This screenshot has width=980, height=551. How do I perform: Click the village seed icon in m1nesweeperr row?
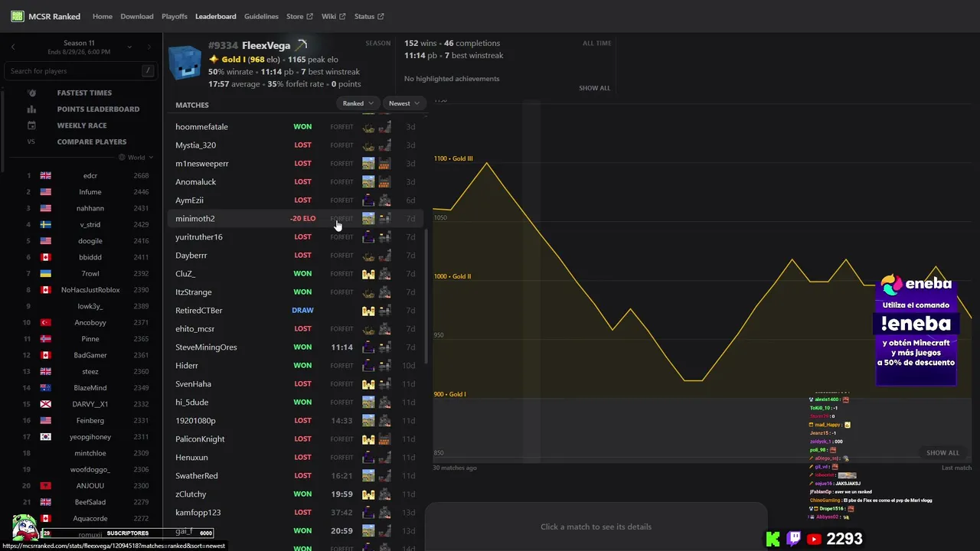[x=368, y=164]
